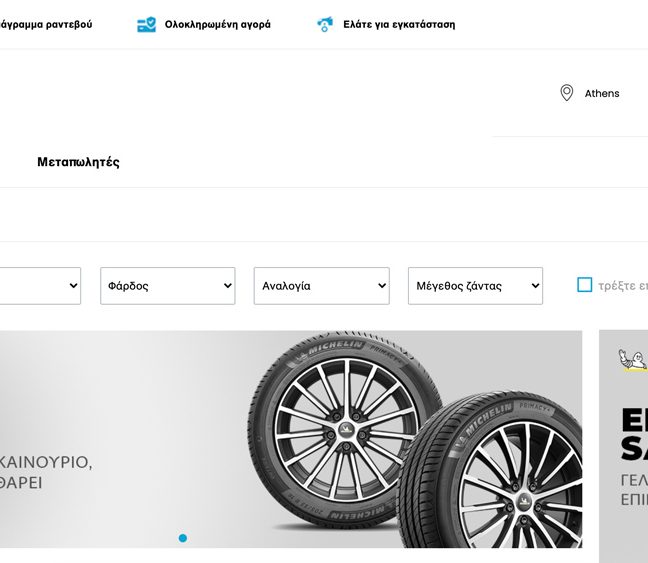Click the installation service icon
This screenshot has height=563, width=648.
pos(325,24)
